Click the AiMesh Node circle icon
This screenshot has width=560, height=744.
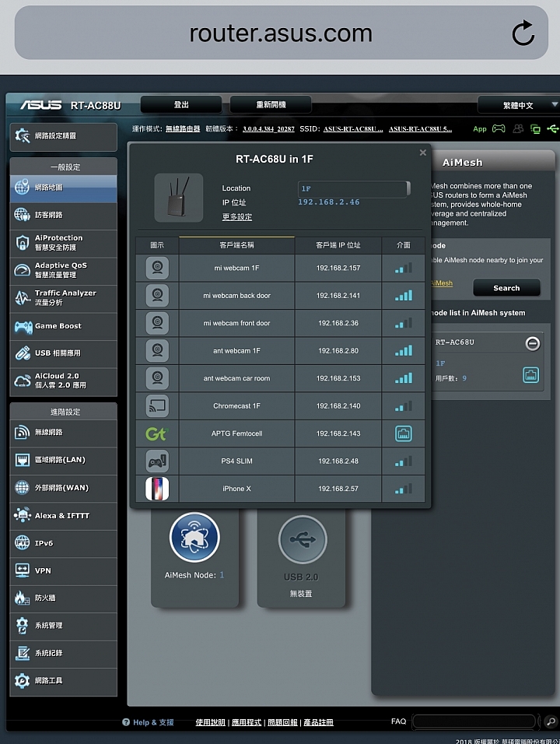(194, 537)
